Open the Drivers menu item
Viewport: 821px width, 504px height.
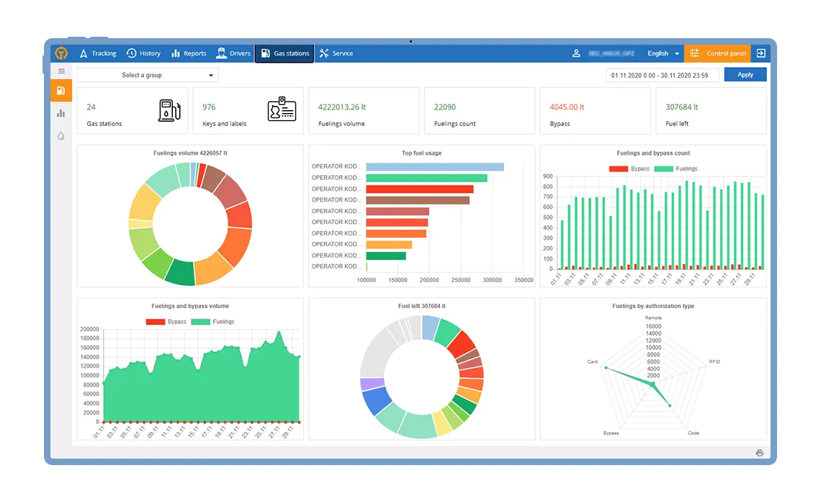(x=233, y=53)
